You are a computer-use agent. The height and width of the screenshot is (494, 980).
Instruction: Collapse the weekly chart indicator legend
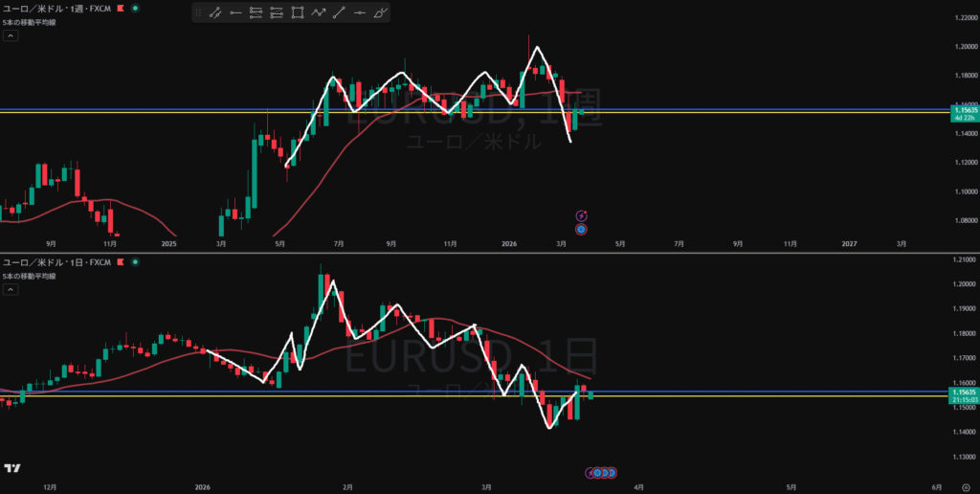pos(10,35)
